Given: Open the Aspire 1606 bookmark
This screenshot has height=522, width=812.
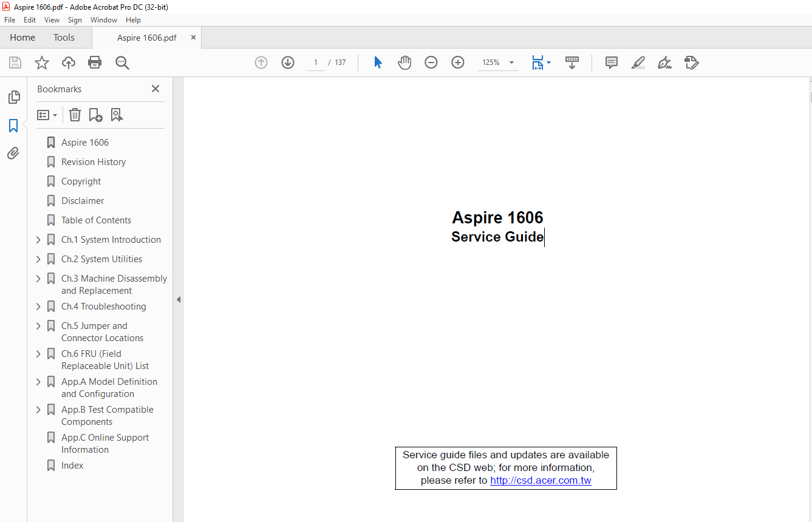Looking at the screenshot, I should pos(85,143).
